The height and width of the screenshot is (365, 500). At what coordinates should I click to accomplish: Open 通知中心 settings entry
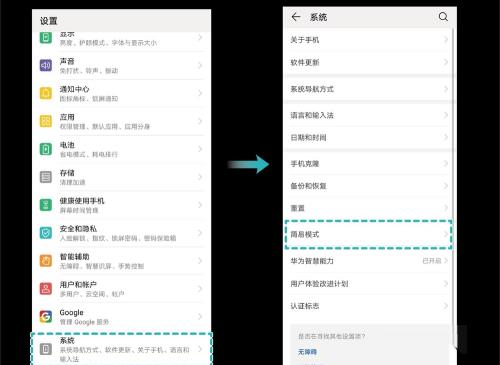[121, 93]
